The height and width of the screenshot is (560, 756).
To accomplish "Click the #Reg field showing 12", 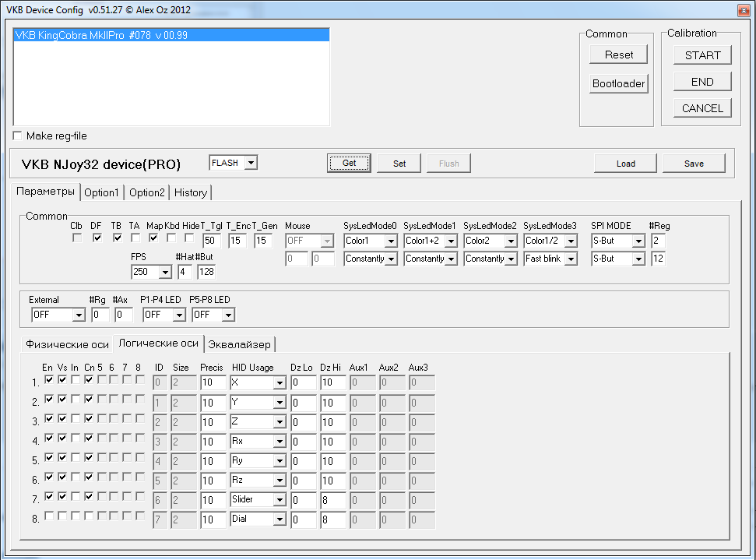I will click(x=658, y=259).
